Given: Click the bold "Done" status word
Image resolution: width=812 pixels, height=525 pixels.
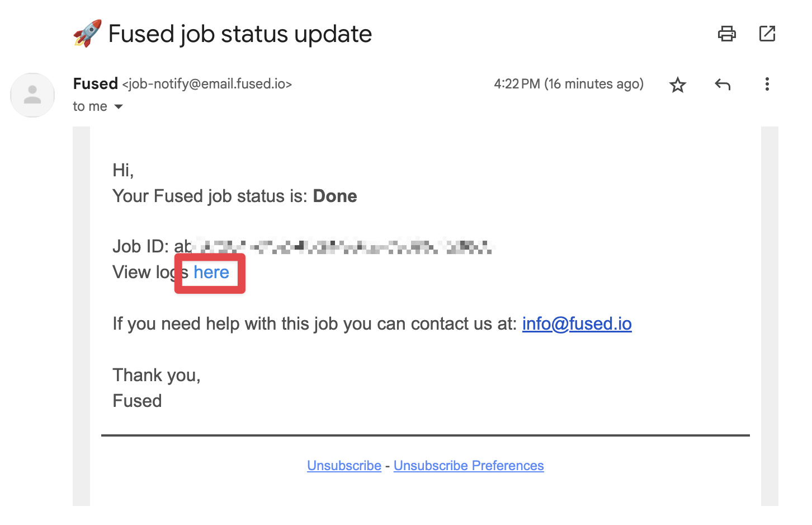Looking at the screenshot, I should point(334,196).
